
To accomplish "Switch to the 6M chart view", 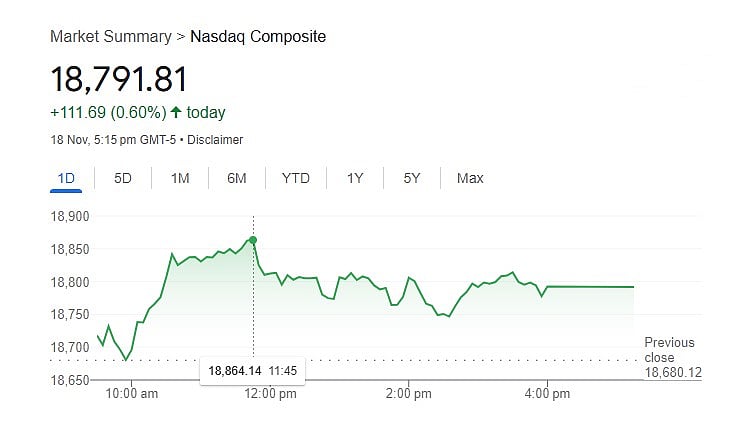I will [237, 179].
